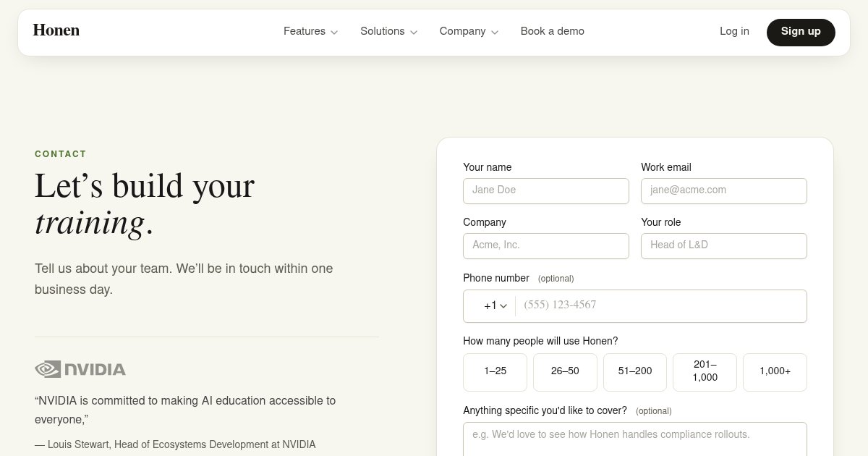
Task: Focus the Your name field
Action: click(546, 191)
